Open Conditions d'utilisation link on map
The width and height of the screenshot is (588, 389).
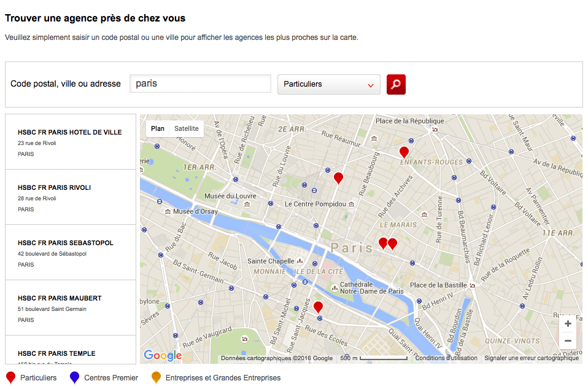[x=446, y=358]
